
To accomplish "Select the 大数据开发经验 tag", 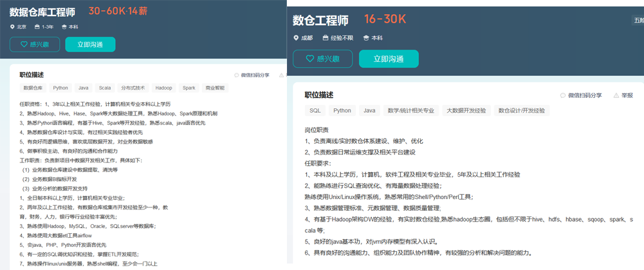I will tap(466, 110).
